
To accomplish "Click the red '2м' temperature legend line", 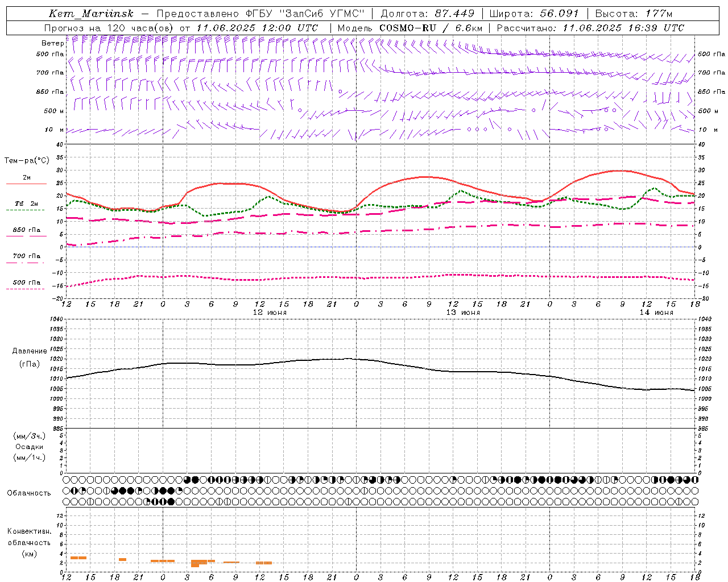I will 26,184.
